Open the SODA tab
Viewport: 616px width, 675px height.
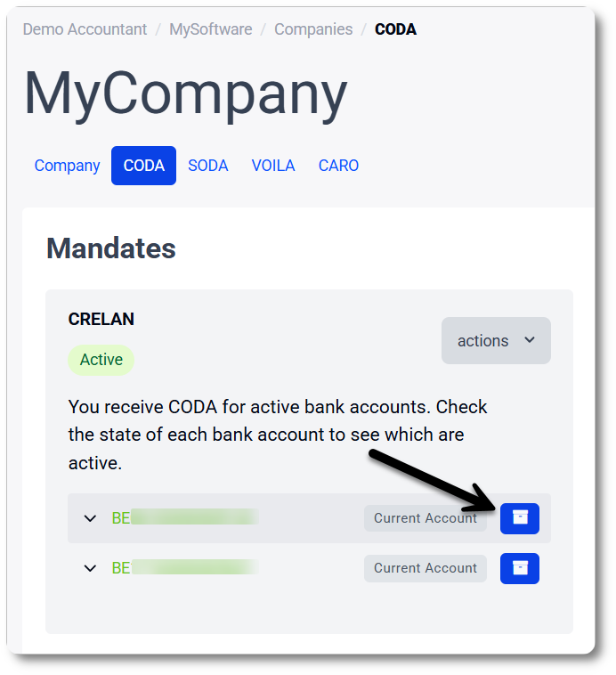point(208,166)
